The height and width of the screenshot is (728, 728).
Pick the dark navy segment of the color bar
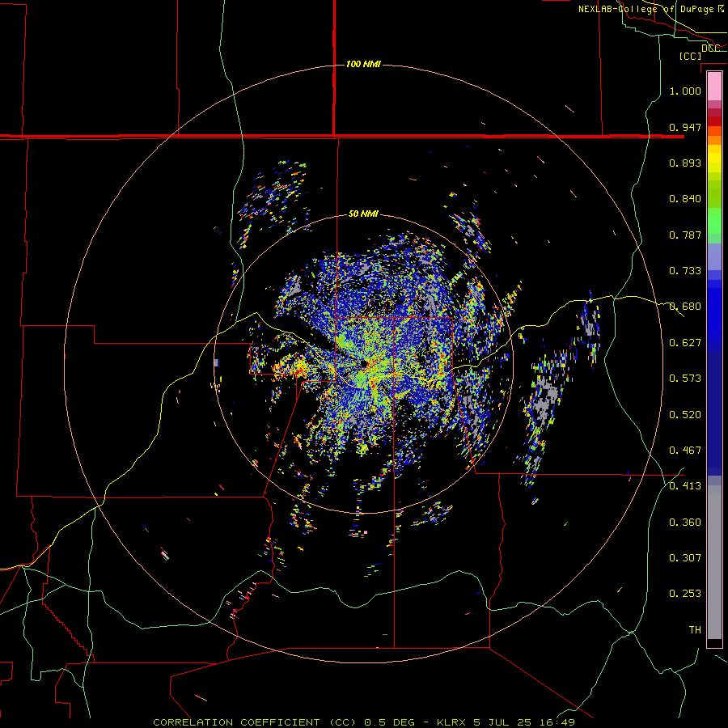pos(714,413)
